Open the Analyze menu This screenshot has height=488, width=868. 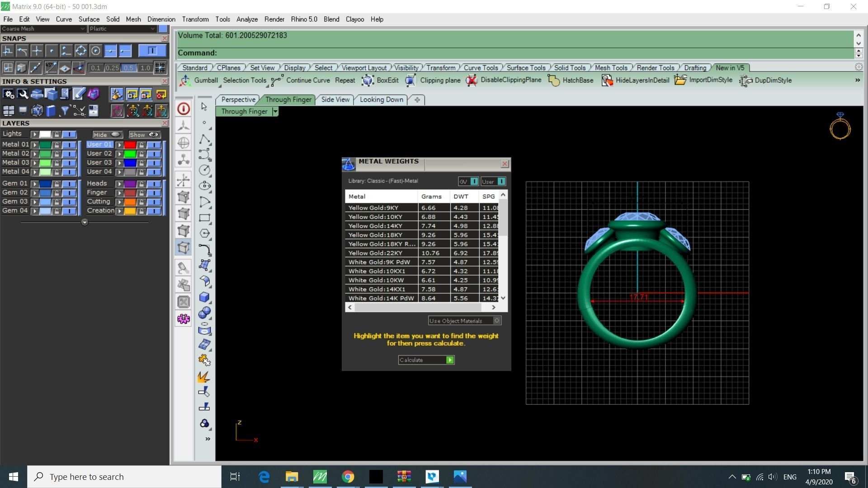point(247,19)
